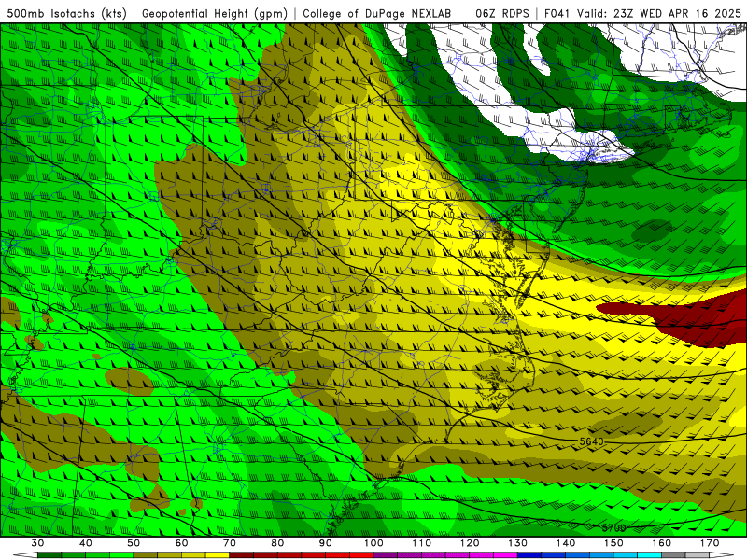Image resolution: width=747 pixels, height=560 pixels.
Task: Click the bright magenta swatch just before 130
Action: tap(505, 555)
